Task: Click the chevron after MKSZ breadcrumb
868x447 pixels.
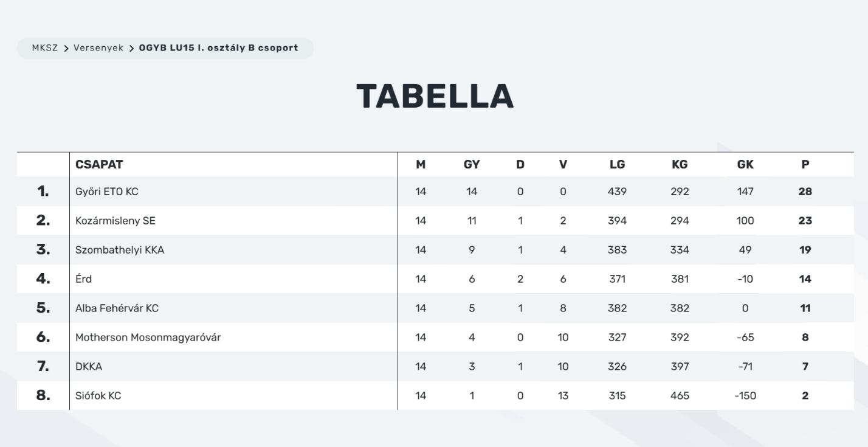Action: click(x=66, y=48)
